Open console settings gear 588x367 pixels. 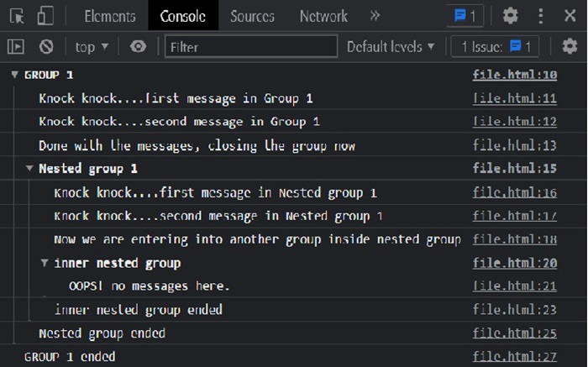tap(570, 46)
